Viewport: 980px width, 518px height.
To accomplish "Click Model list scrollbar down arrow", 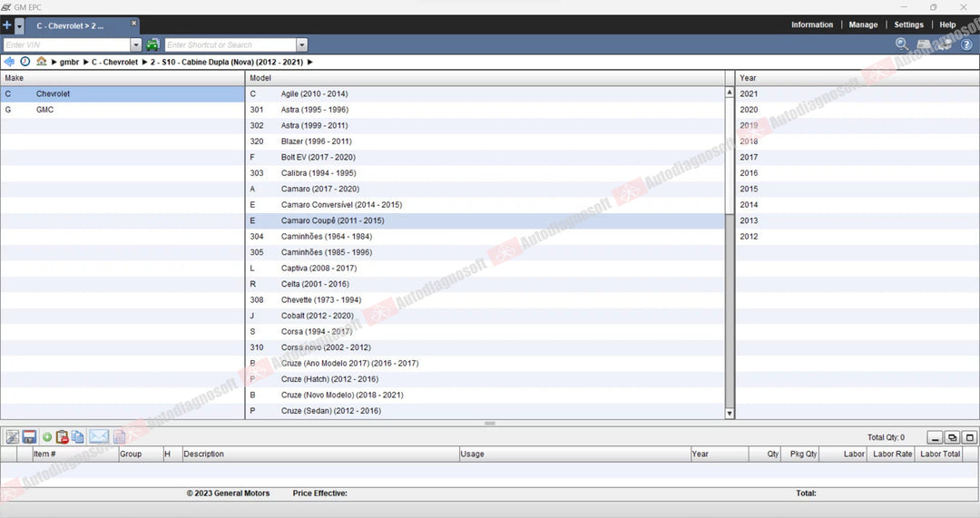I will coord(730,413).
